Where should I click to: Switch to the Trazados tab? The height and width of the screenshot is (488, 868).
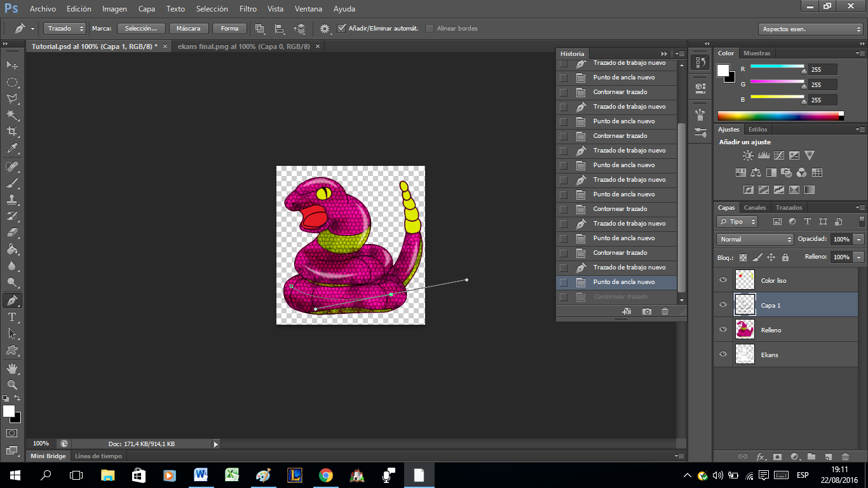pyautogui.click(x=789, y=208)
